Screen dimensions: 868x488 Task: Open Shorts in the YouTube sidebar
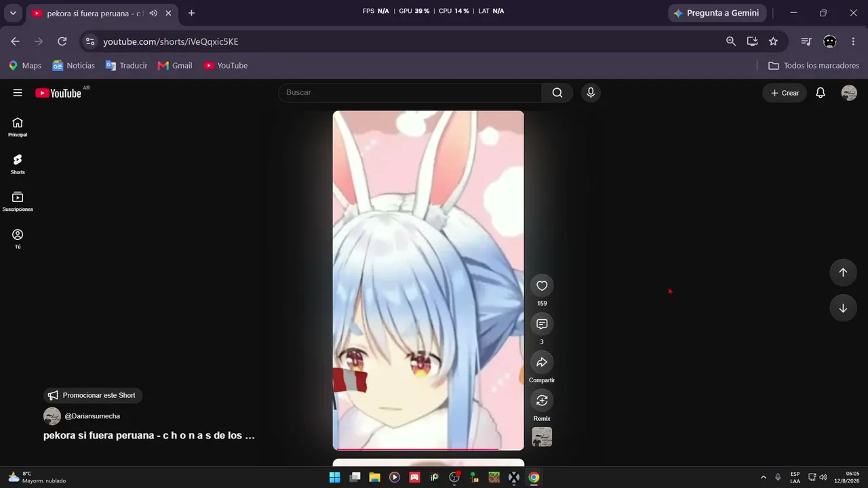pos(18,164)
